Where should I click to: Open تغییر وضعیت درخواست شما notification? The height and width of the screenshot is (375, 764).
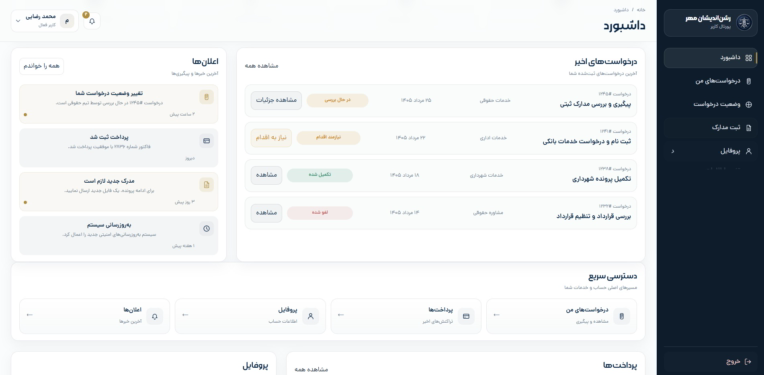(118, 104)
